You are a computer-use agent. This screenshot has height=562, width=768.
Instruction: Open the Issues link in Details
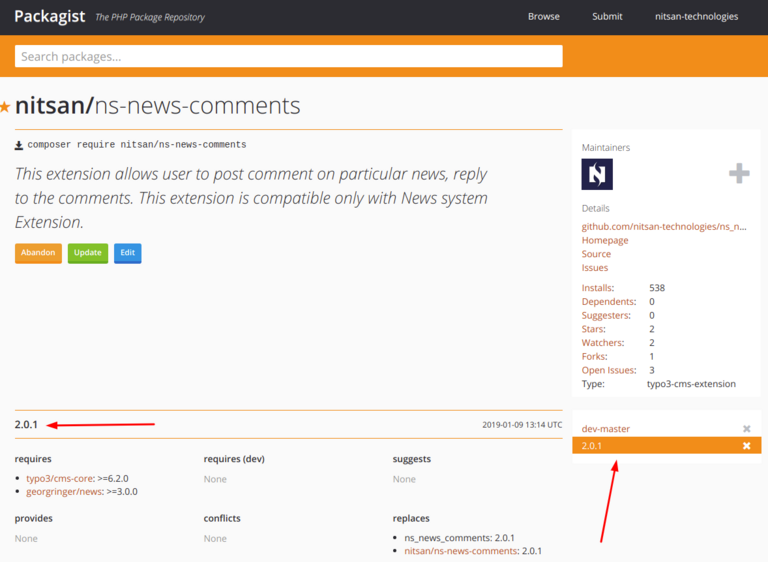click(595, 268)
